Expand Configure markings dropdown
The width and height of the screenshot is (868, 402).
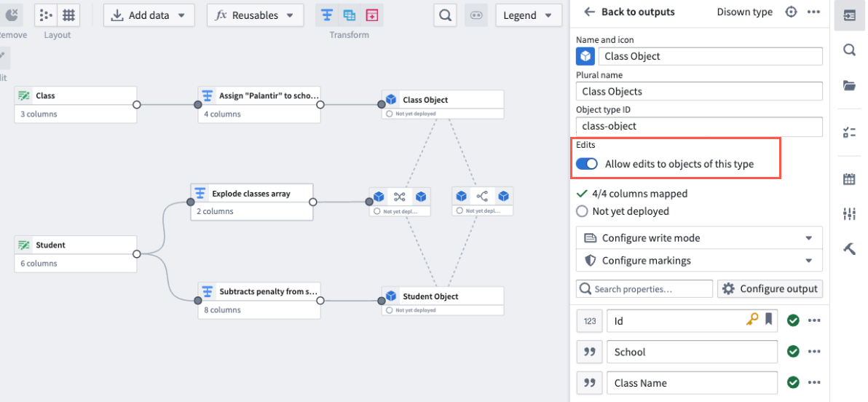click(699, 260)
